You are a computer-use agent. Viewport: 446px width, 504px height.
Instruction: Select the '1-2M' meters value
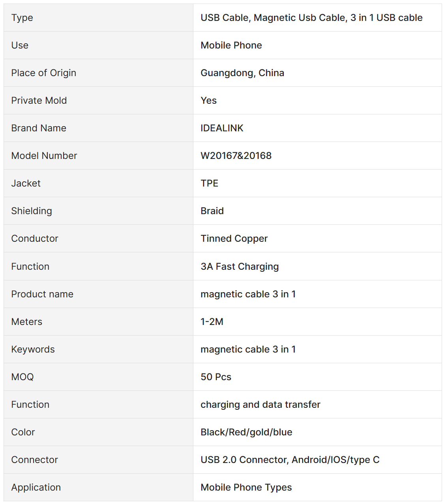click(212, 322)
